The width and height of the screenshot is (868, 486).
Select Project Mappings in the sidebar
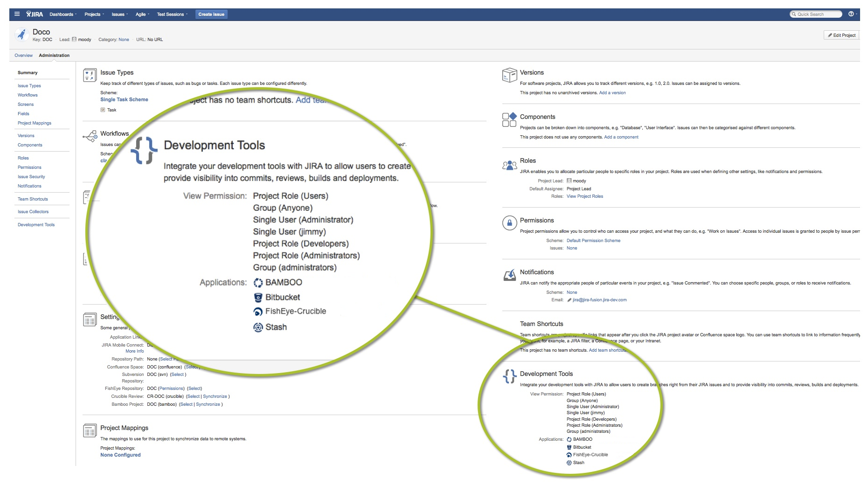[35, 123]
